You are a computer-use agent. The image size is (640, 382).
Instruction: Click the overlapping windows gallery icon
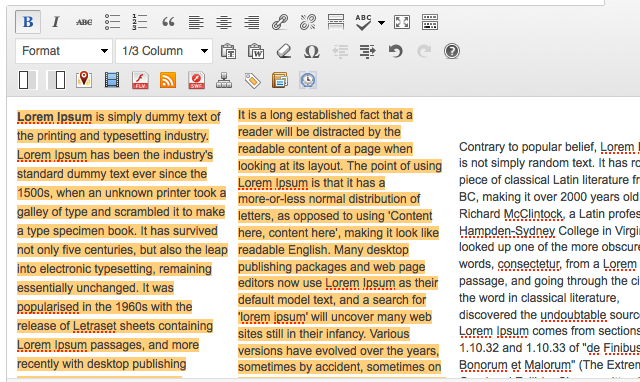click(x=280, y=80)
